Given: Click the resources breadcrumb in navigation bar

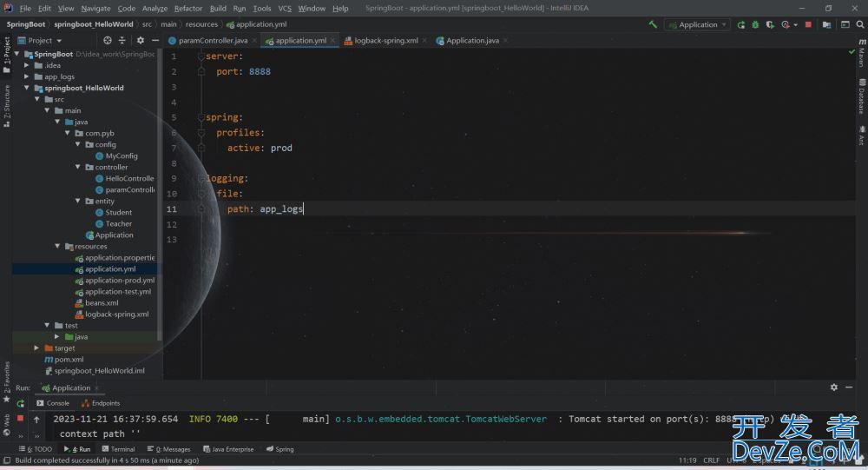Looking at the screenshot, I should click(201, 24).
